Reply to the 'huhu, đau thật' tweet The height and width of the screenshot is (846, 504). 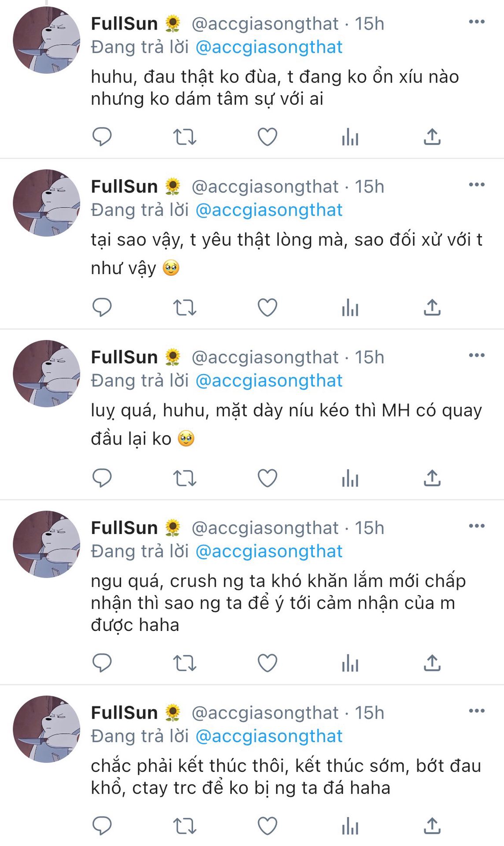(102, 137)
